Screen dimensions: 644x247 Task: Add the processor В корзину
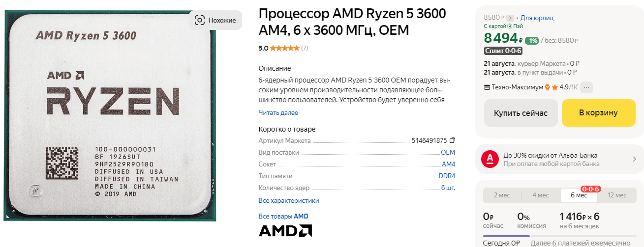[x=598, y=113]
